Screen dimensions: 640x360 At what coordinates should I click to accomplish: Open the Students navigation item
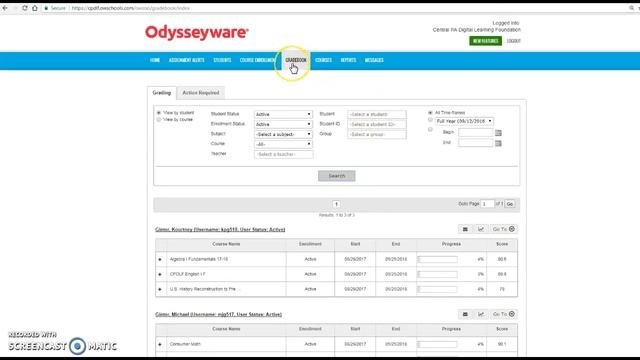pyautogui.click(x=222, y=60)
